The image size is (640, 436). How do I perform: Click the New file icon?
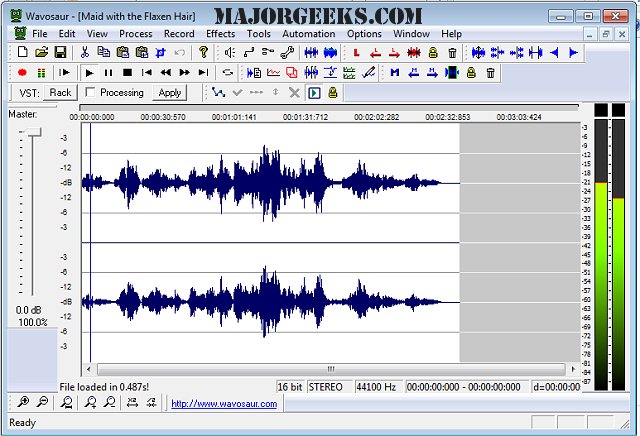pyautogui.click(x=23, y=52)
